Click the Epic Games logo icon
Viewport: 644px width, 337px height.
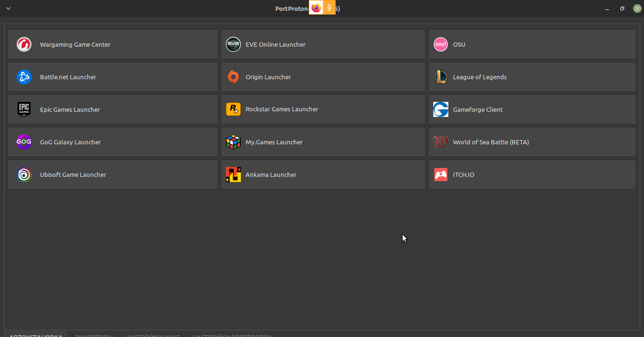click(x=24, y=109)
